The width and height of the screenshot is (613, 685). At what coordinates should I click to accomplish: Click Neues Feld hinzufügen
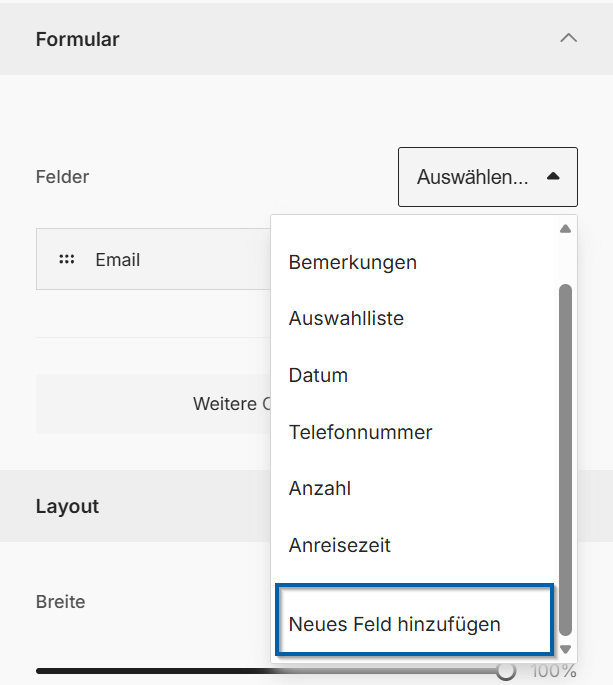tap(394, 624)
